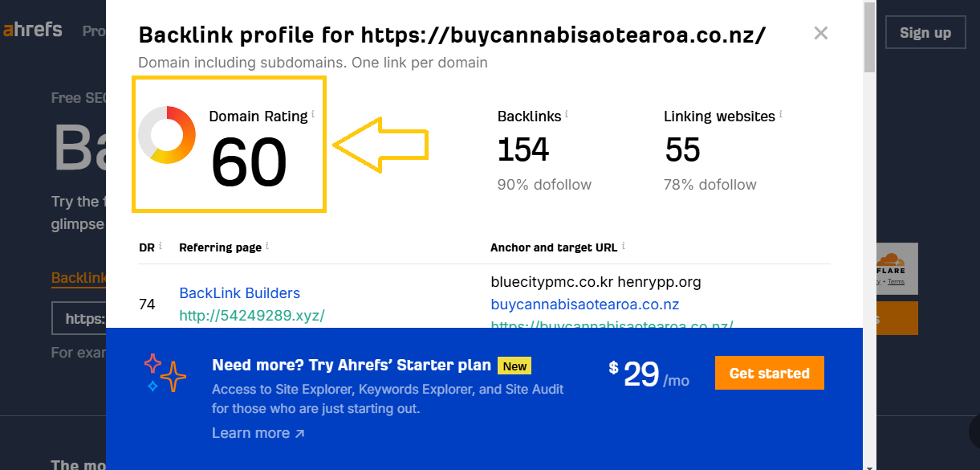Image resolution: width=980 pixels, height=470 pixels.
Task: Click the Domain Rating info icon
Action: (x=313, y=114)
